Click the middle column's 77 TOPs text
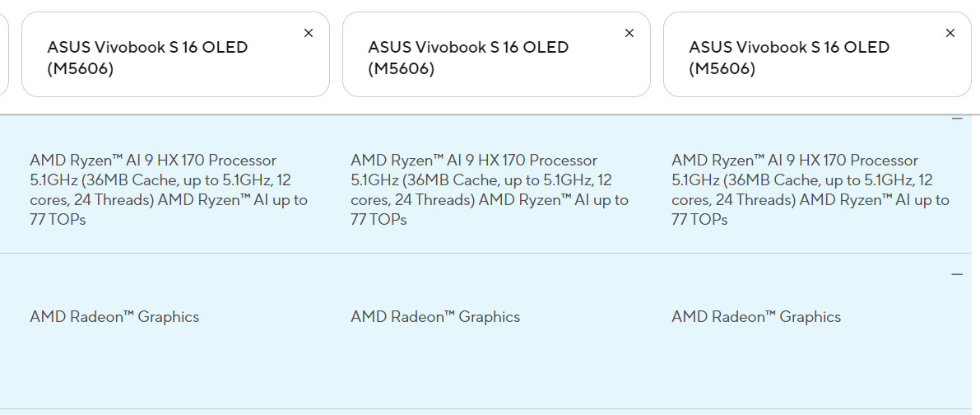The image size is (980, 415). pos(379,220)
